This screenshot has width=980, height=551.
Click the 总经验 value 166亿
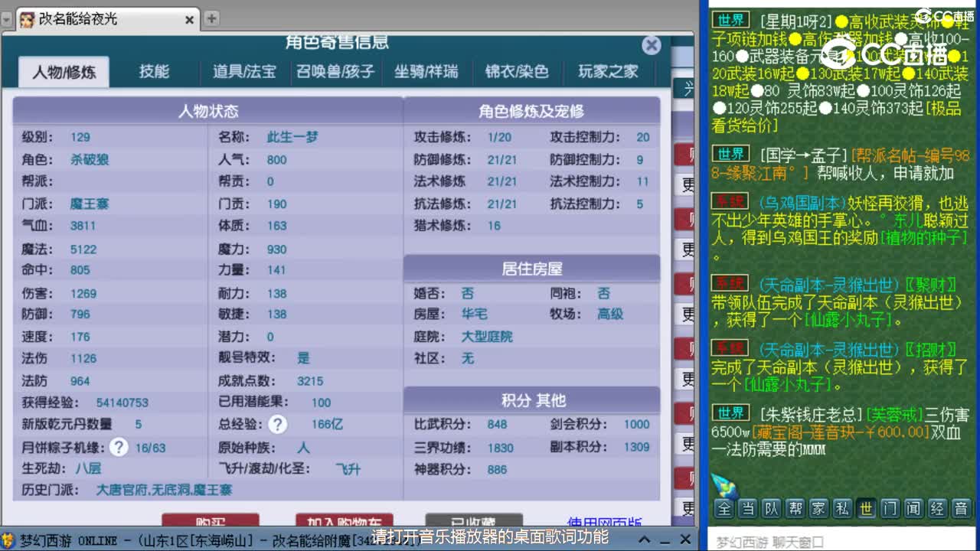(327, 424)
